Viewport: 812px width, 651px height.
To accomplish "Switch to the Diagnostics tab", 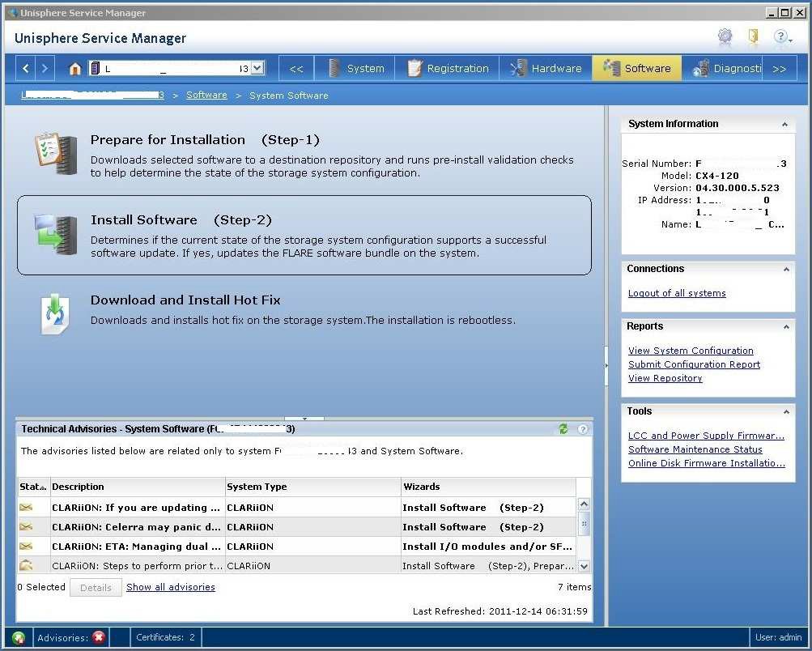I will click(723, 68).
